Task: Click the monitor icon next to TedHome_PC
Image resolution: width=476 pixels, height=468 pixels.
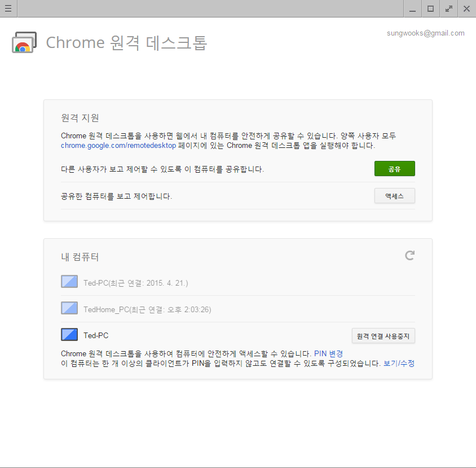Action: click(69, 308)
